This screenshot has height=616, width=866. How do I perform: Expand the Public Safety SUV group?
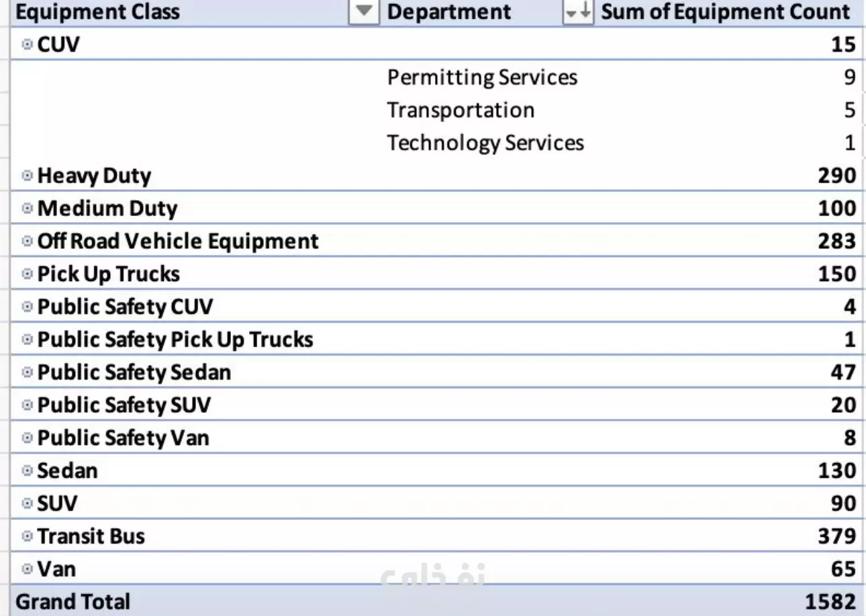27,405
